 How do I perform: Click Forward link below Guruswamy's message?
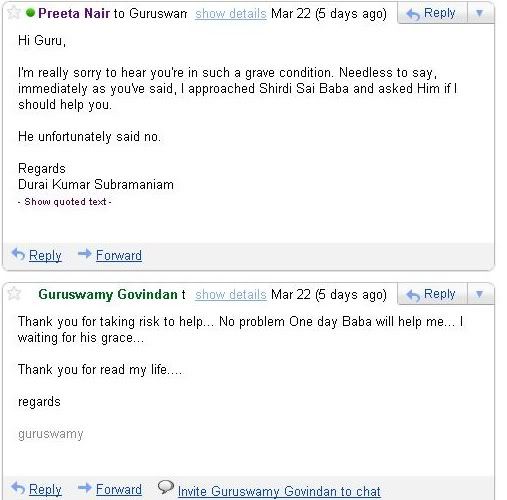(119, 490)
